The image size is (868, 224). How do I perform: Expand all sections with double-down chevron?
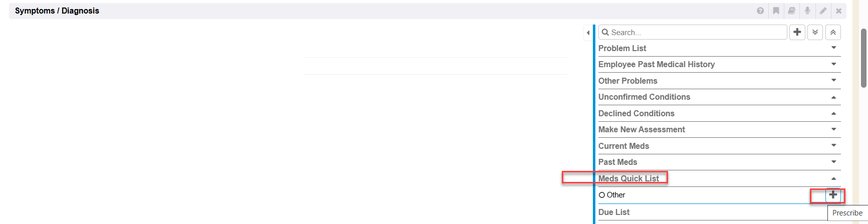(815, 32)
